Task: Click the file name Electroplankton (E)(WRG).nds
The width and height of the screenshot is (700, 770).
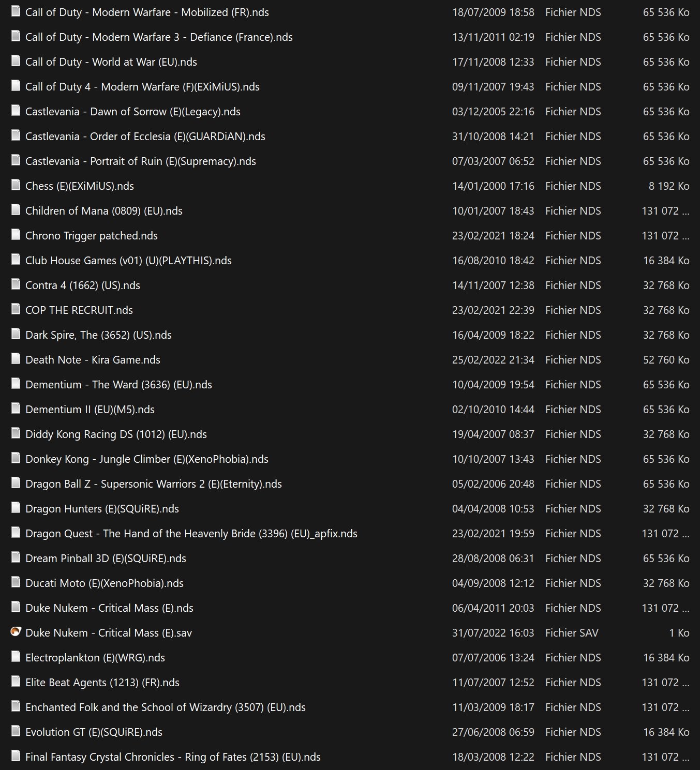Action: [x=95, y=658]
